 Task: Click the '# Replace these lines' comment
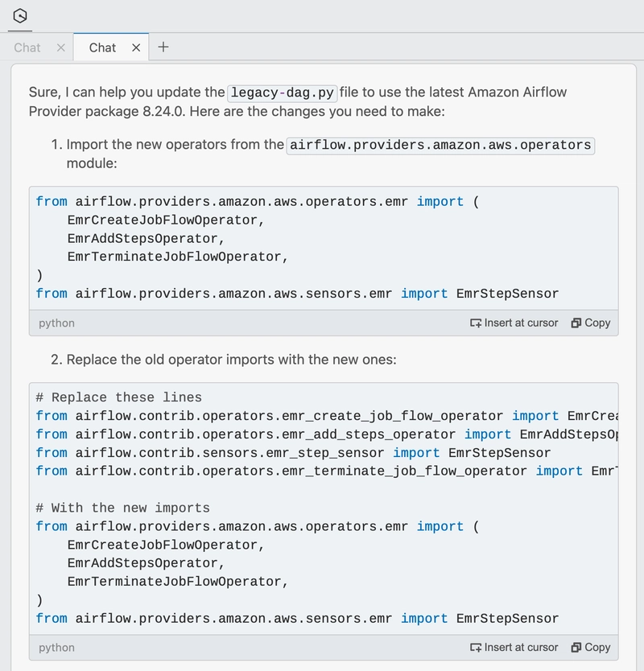pyautogui.click(x=118, y=397)
